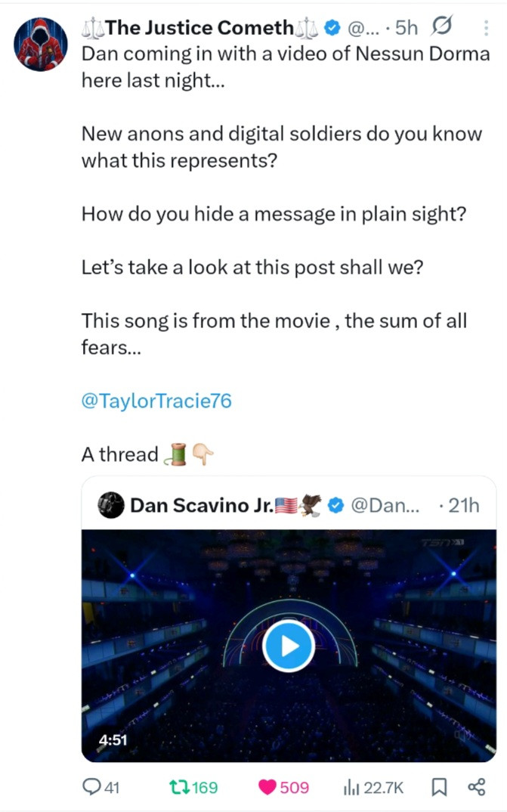The width and height of the screenshot is (507, 812).
Task: Click the @TaylorTracie76 mention link
Action: pos(156,401)
